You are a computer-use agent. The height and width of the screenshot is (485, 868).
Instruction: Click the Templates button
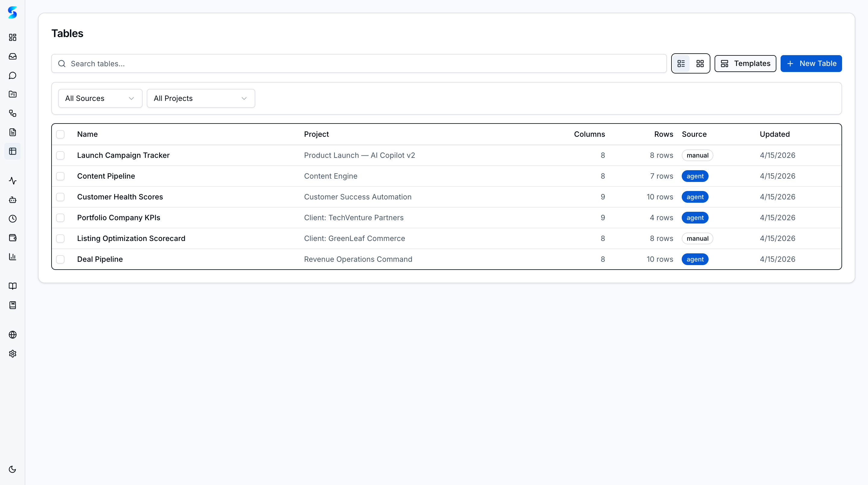(745, 64)
